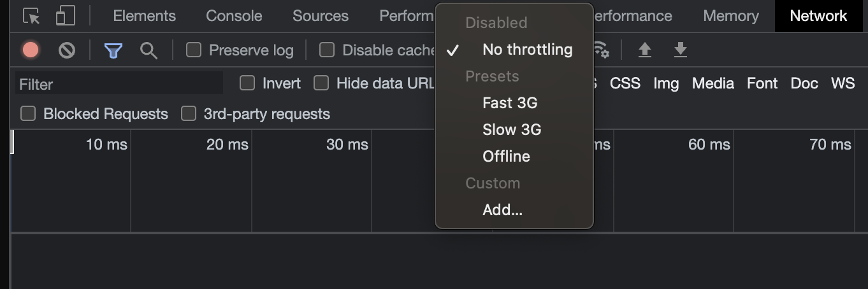Filter requests by CSS type
Image resolution: width=868 pixels, height=289 pixels.
coord(625,83)
